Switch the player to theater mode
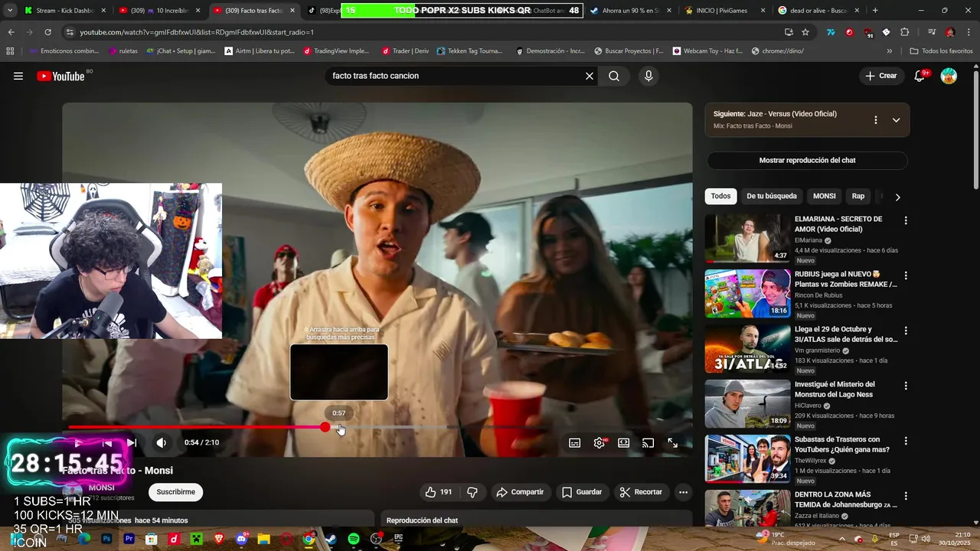Screen dimensions: 980x551 [624, 442]
